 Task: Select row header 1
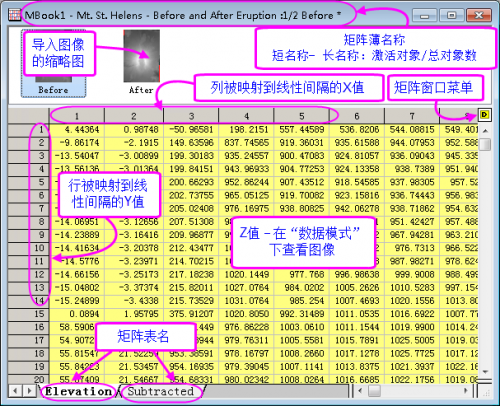(29, 130)
